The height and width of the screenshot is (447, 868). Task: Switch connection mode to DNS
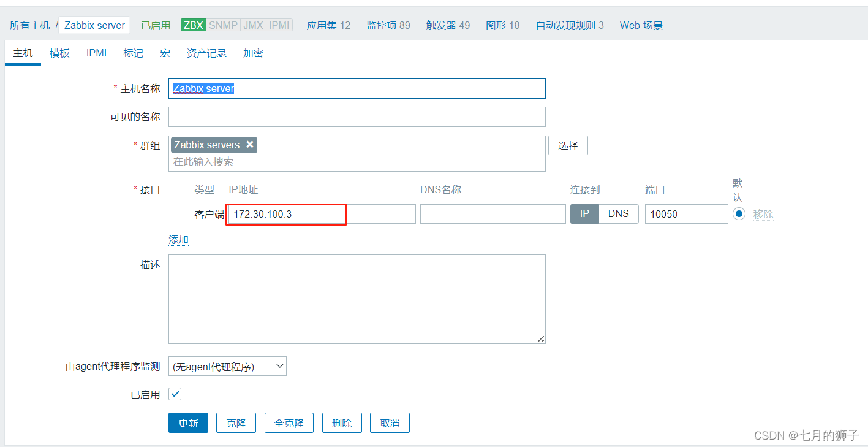[x=619, y=214]
